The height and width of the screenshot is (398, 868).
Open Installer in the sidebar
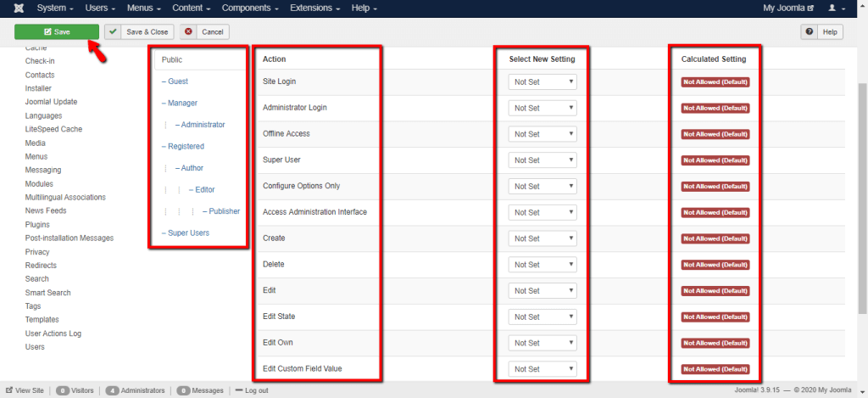point(38,88)
